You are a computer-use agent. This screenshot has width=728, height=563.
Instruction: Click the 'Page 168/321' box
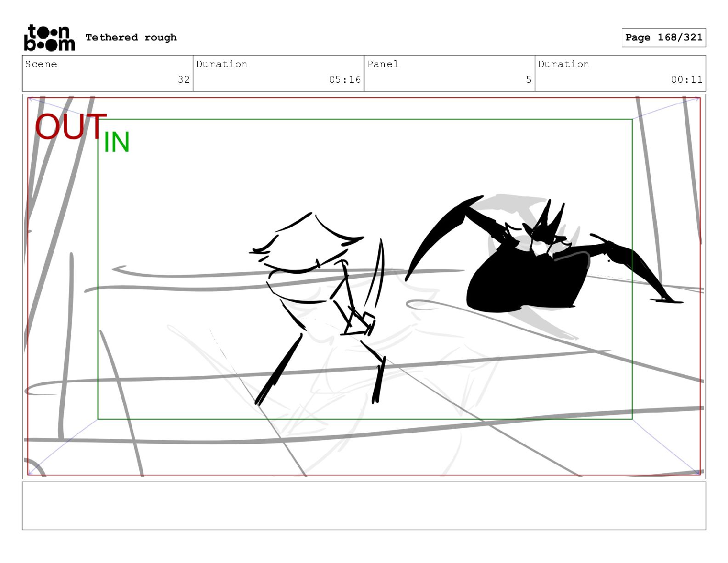tap(664, 38)
